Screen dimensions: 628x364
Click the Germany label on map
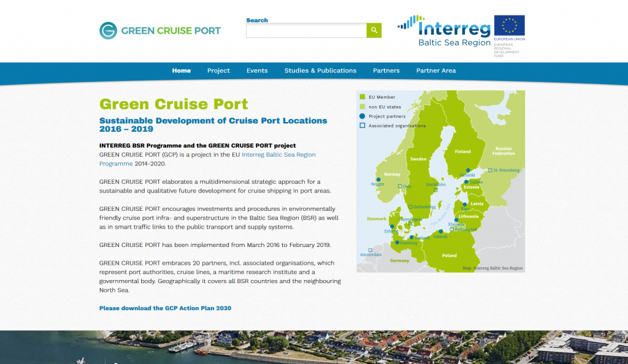[x=399, y=260]
